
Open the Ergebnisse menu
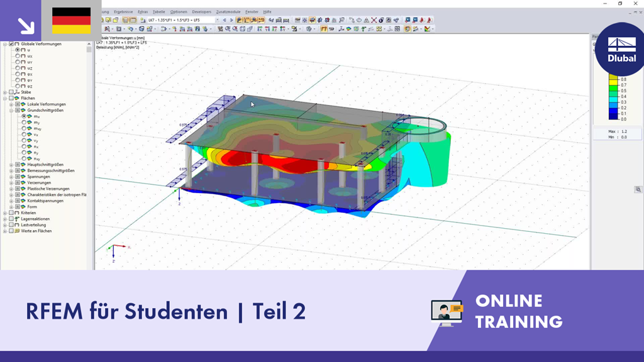coord(123,12)
